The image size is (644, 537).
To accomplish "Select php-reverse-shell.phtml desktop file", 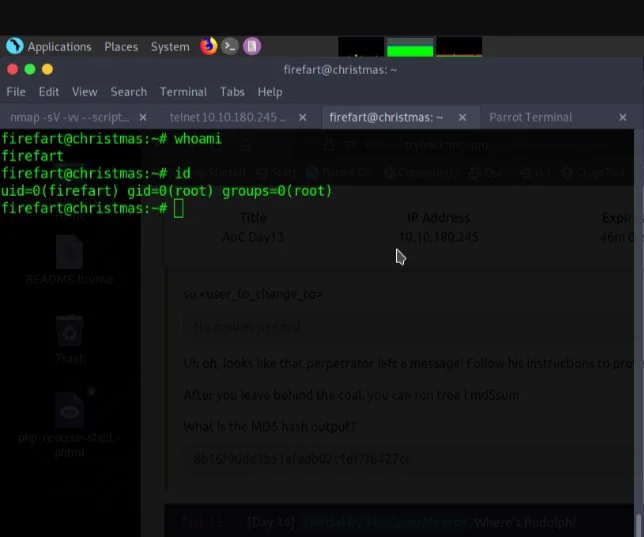I will coord(69,425).
